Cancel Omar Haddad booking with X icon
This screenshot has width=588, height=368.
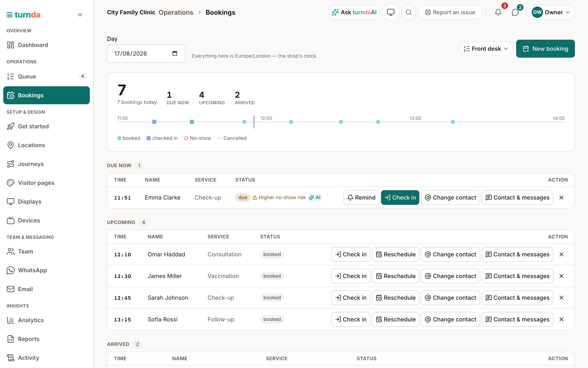[x=561, y=254]
